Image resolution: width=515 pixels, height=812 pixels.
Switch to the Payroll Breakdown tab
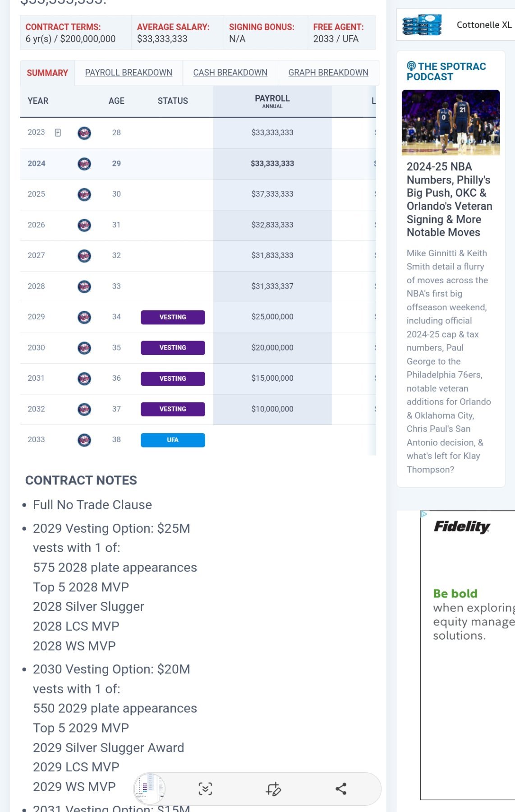129,73
